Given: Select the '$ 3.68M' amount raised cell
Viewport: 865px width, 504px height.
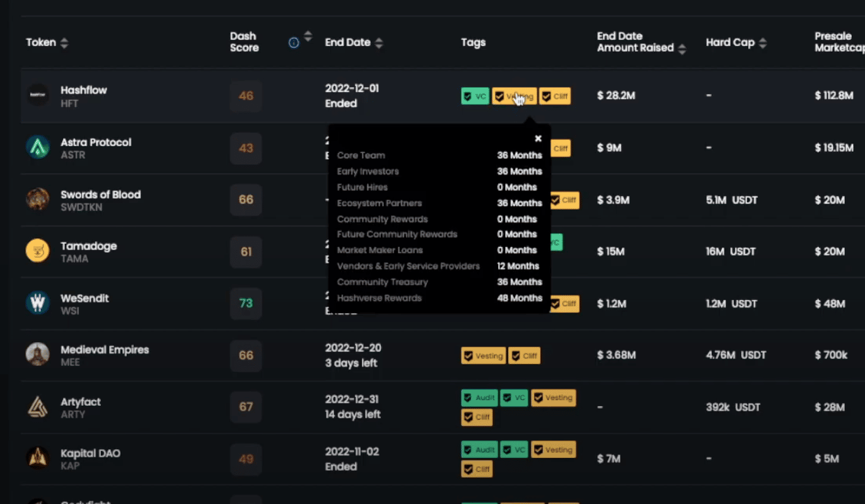Looking at the screenshot, I should pyautogui.click(x=617, y=355).
